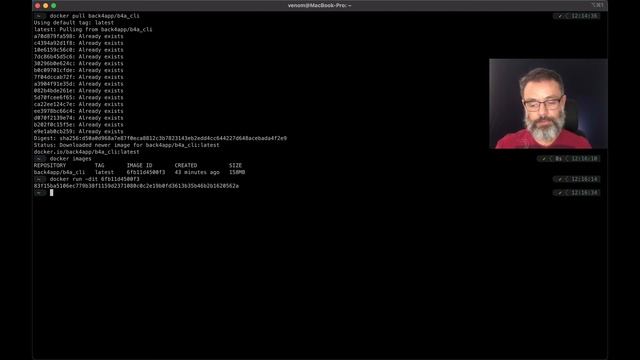This screenshot has width=640, height=360.
Task: Click the TAG column header
Action: pyautogui.click(x=100, y=166)
